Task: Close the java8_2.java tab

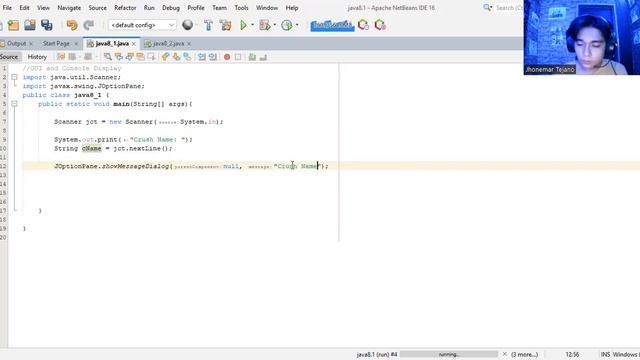Action: (x=189, y=44)
